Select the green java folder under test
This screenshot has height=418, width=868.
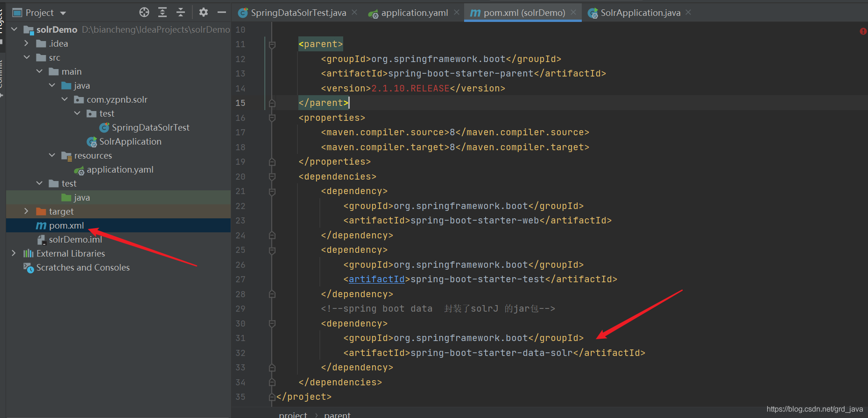tap(119, 197)
